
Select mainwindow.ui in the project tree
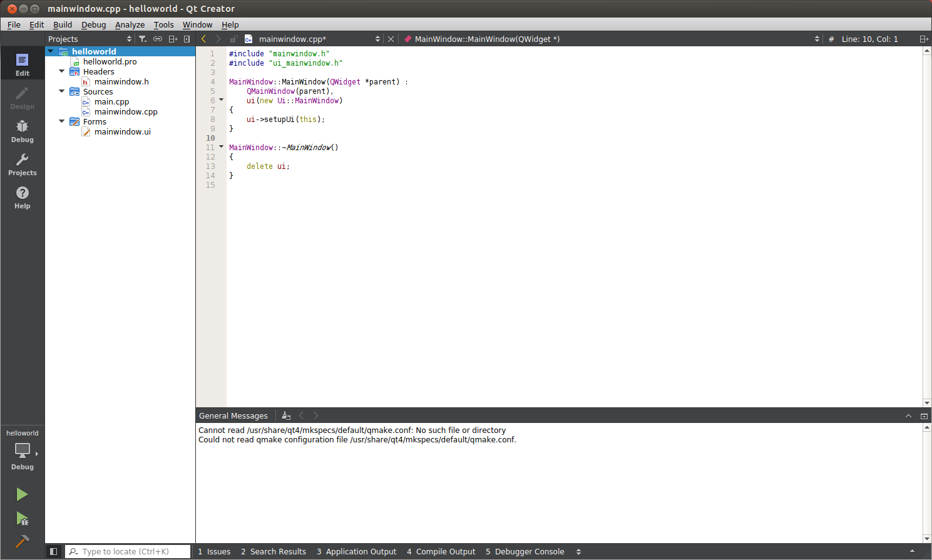coord(122,131)
